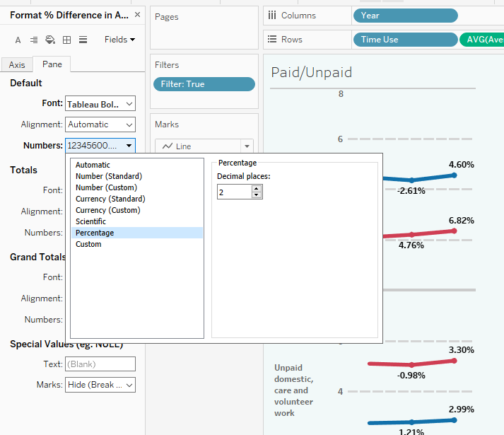Click the 2.99% mark label

462,410
